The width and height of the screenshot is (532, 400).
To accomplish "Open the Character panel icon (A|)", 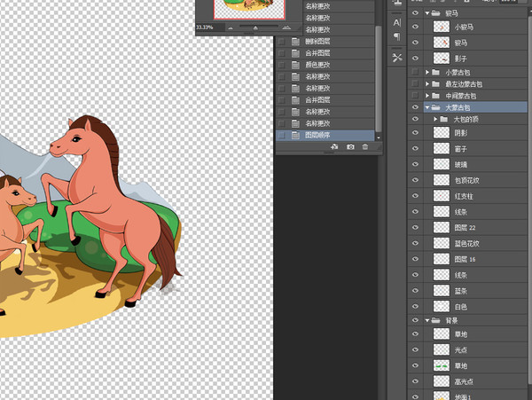I will coord(396,23).
